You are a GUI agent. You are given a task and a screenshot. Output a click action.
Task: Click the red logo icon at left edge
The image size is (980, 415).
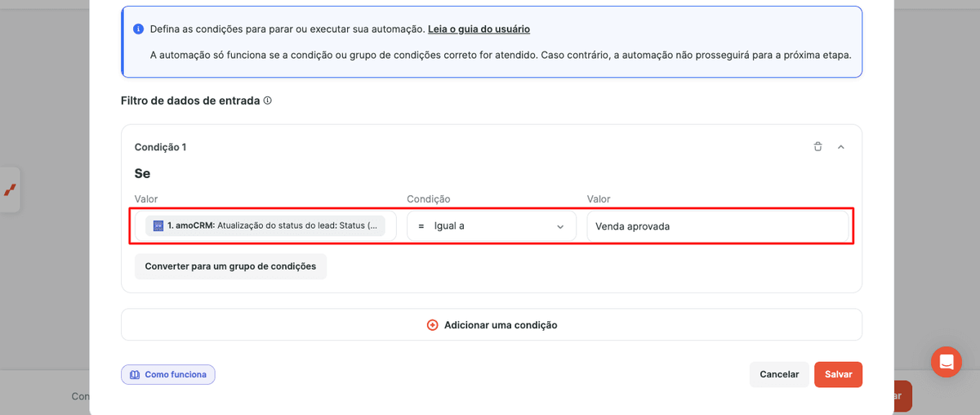point(10,190)
